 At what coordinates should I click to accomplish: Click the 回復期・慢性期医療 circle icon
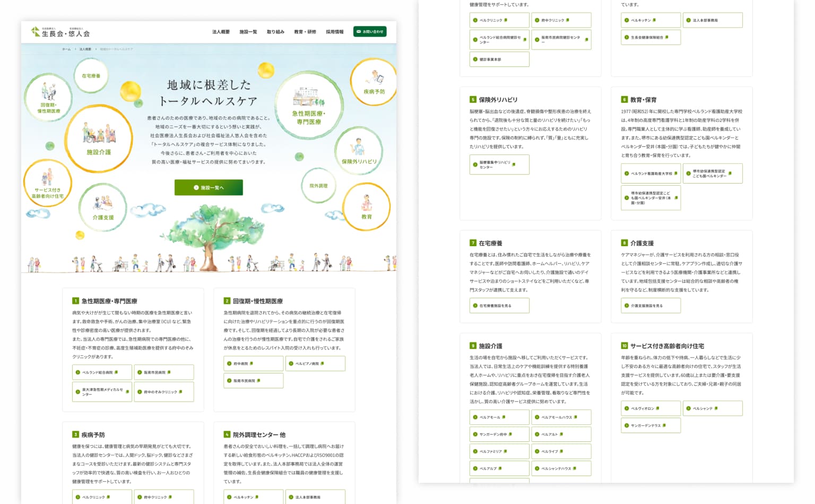pos(48,98)
